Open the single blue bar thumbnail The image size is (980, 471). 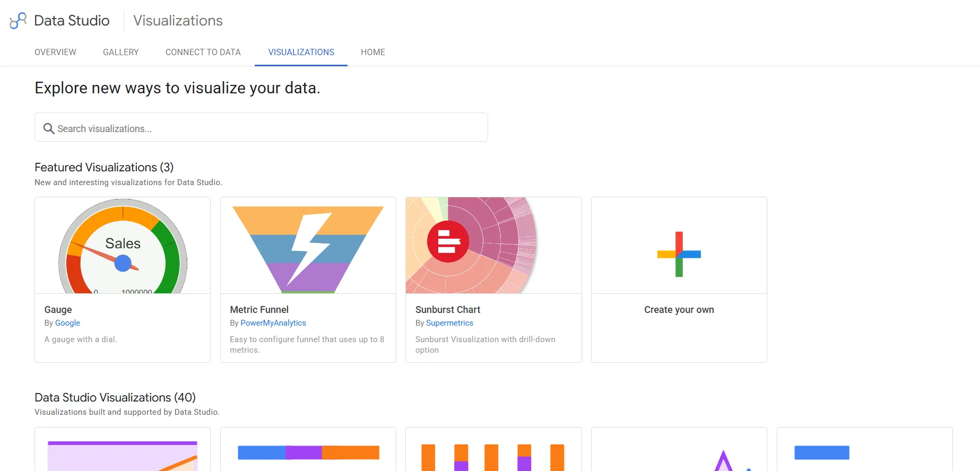(865, 449)
